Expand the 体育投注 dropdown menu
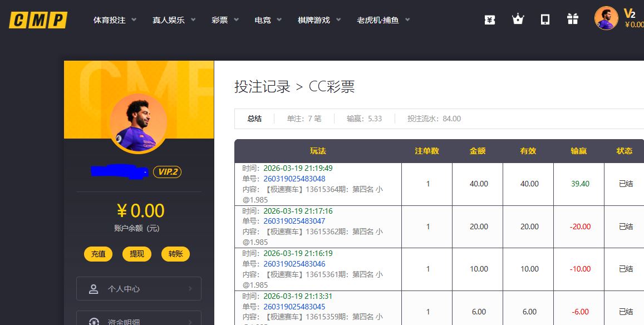The height and width of the screenshot is (325, 644). tap(114, 20)
